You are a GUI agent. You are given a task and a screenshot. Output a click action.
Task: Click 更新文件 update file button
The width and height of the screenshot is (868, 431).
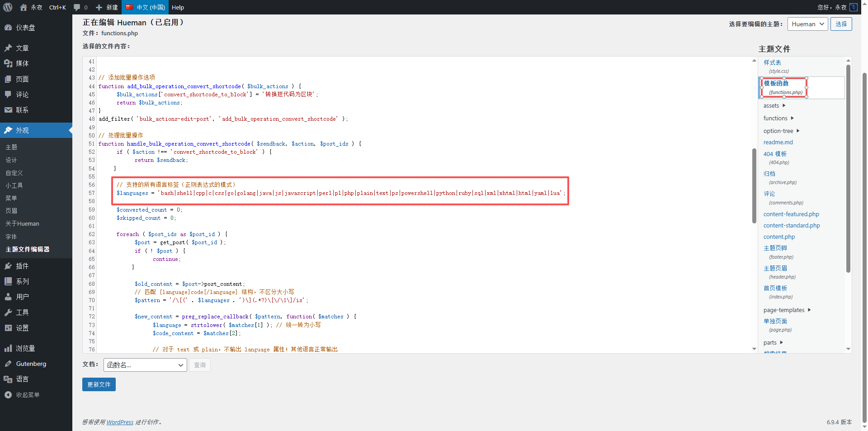coord(99,384)
